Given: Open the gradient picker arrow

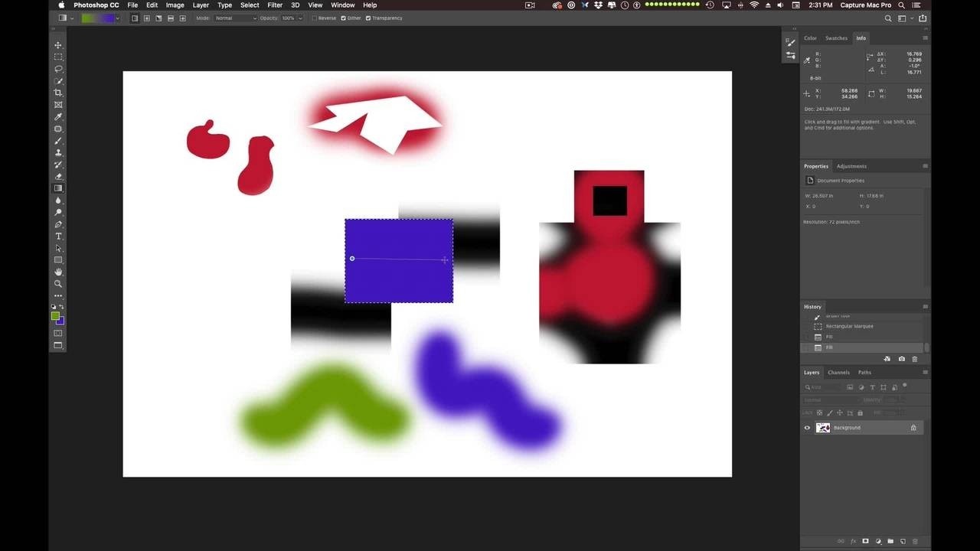Looking at the screenshot, I should point(118,18).
